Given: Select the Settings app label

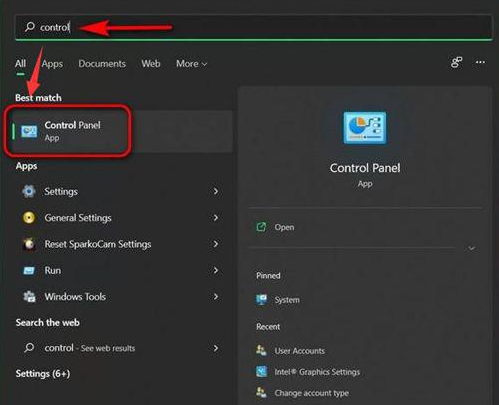Looking at the screenshot, I should click(x=61, y=191).
